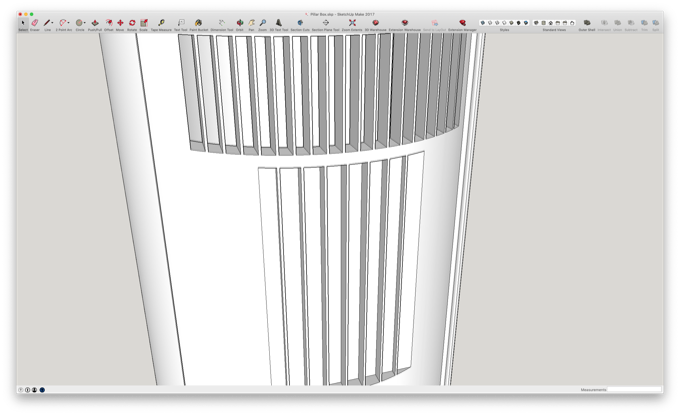Image resolution: width=680 pixels, height=415 pixels.
Task: Activate the Move tool
Action: point(120,23)
